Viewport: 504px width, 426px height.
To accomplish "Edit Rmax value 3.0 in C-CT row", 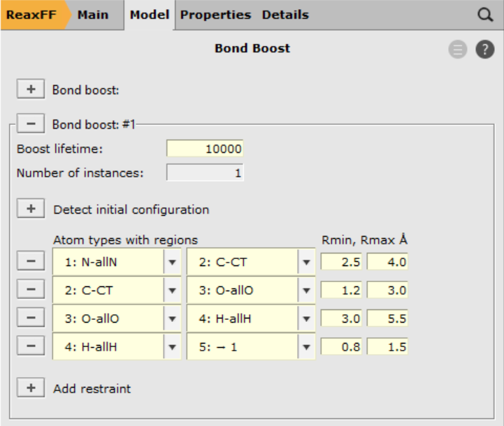I will pyautogui.click(x=387, y=290).
